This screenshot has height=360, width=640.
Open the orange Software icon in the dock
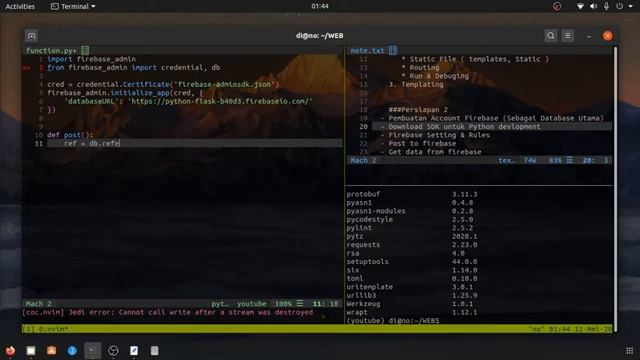click(x=51, y=351)
